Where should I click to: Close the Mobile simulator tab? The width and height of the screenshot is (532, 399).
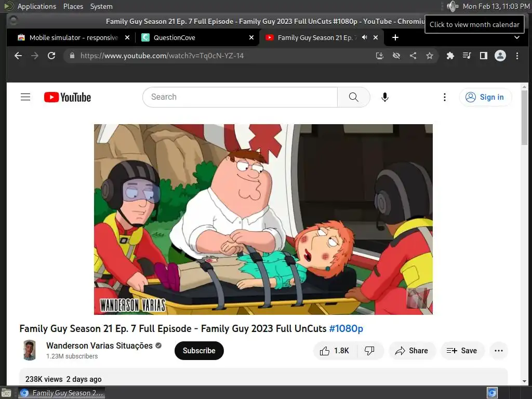pyautogui.click(x=127, y=37)
